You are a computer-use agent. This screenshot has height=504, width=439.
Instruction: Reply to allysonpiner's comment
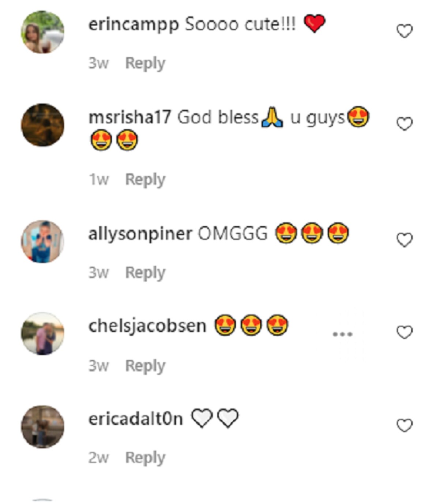(145, 273)
